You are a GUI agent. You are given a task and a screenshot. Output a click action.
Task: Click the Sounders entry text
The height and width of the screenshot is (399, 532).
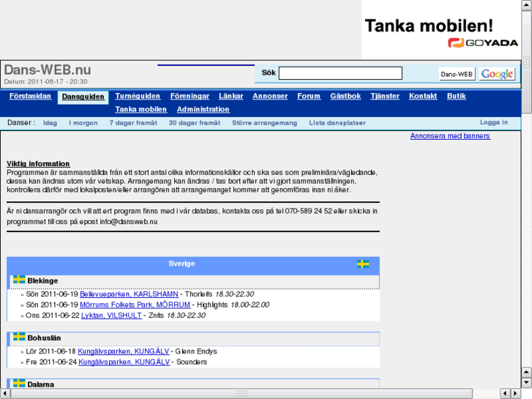pos(192,362)
